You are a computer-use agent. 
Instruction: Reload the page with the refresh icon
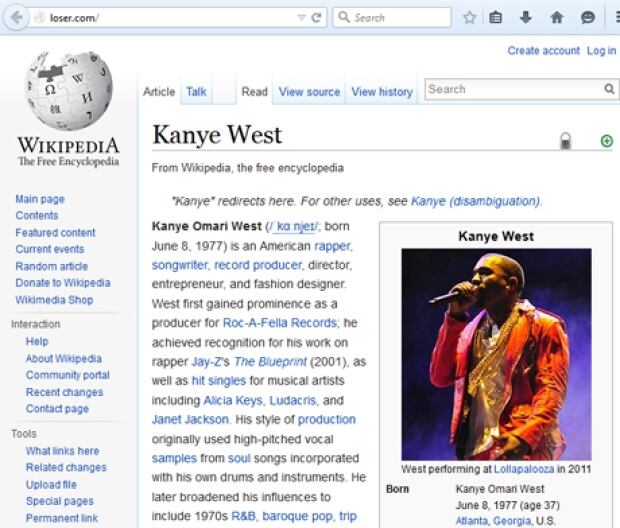(316, 17)
